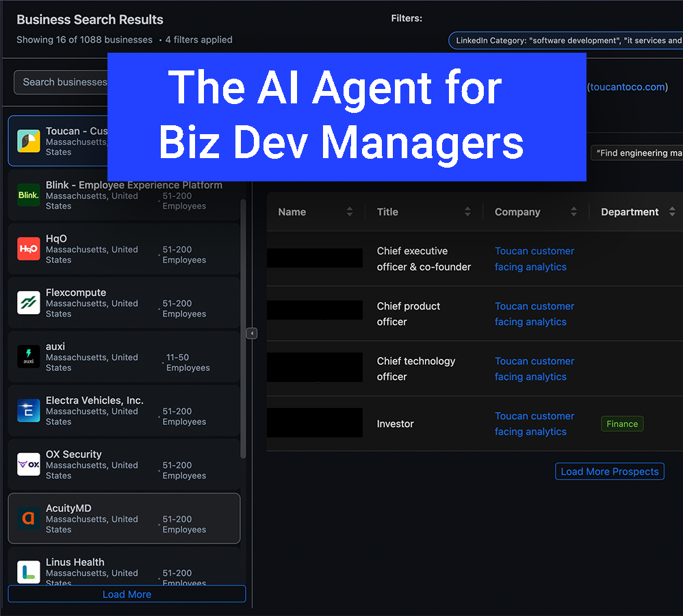Select the auxi business name
This screenshot has width=683, height=616.
click(x=55, y=346)
